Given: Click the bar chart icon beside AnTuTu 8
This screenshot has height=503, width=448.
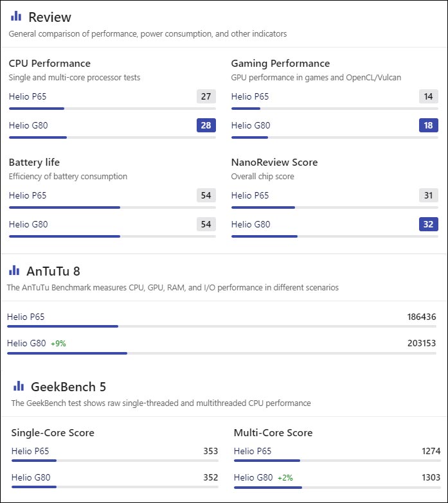Looking at the screenshot, I should tap(14, 270).
